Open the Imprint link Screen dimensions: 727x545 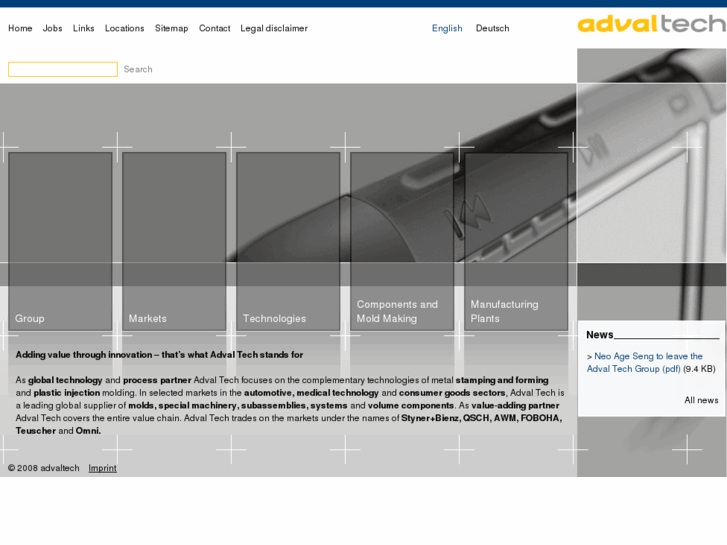102,468
